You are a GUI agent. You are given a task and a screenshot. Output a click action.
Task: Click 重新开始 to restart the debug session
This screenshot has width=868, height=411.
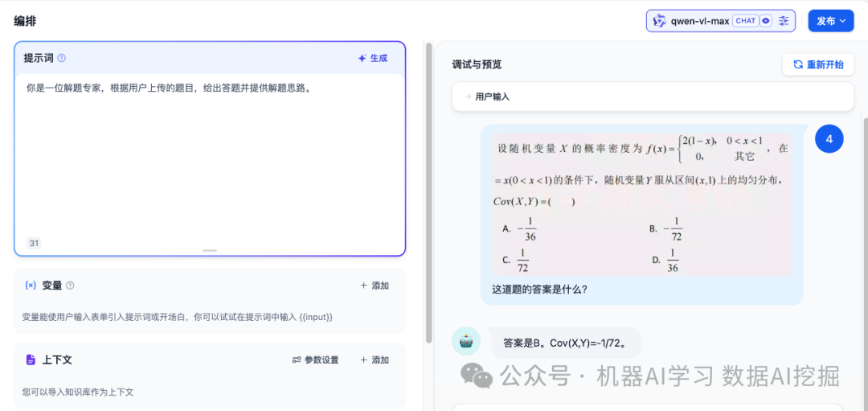tap(817, 64)
